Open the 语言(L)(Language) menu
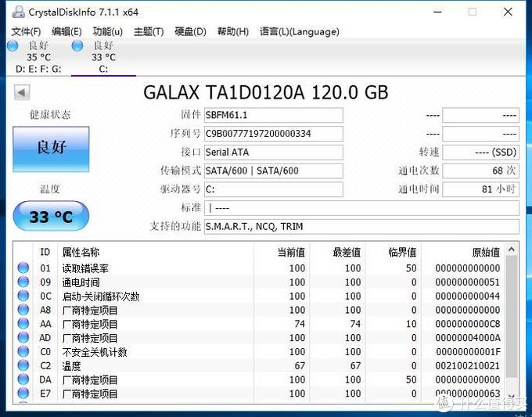 (x=299, y=32)
